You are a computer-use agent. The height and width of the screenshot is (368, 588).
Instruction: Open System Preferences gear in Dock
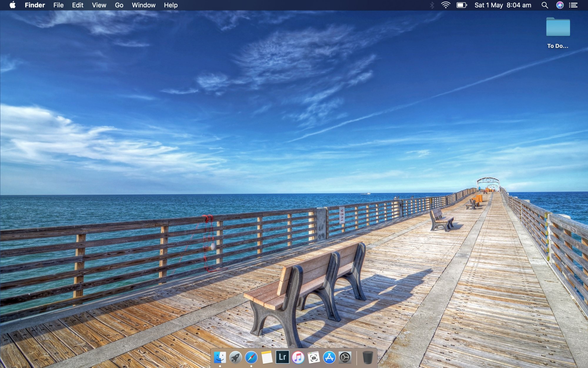click(345, 357)
